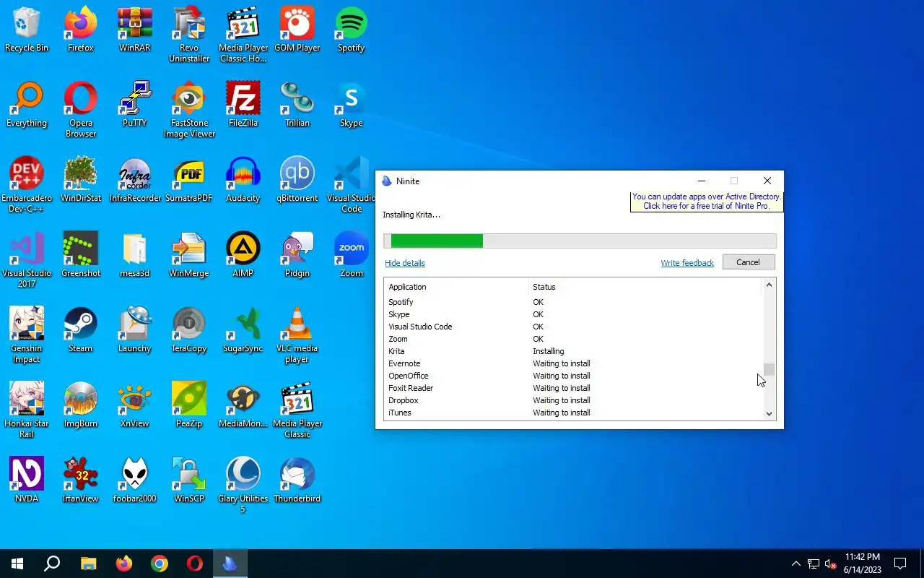Click the WinSCP desktop icon
The image size is (924, 578).
[x=189, y=480]
